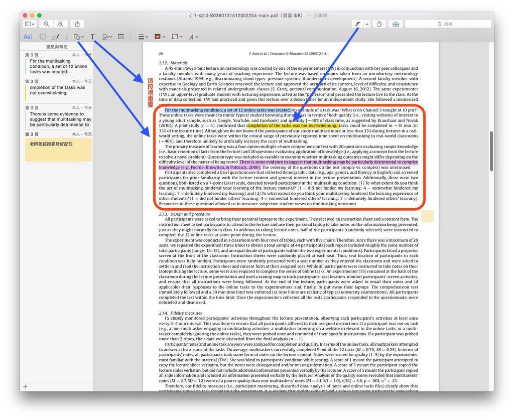
Task: Click the zoom out magnifier button
Action: [46, 24]
